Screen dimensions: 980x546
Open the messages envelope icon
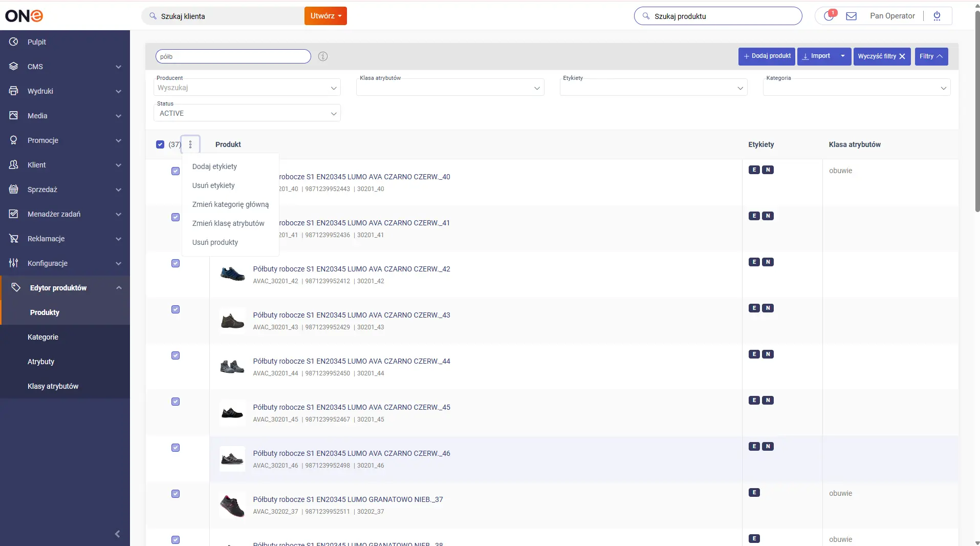(x=851, y=16)
